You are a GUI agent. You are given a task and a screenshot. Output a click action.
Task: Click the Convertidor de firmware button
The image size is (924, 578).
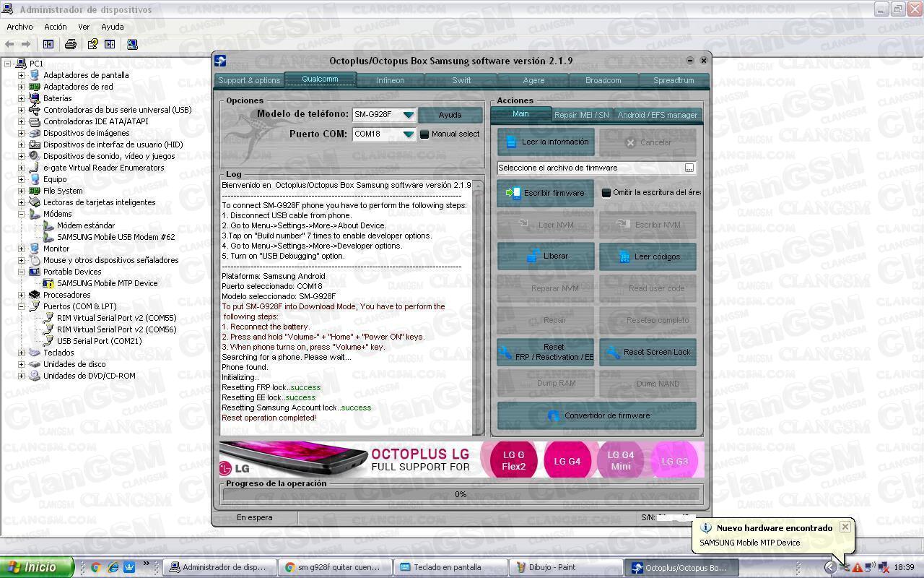(597, 415)
